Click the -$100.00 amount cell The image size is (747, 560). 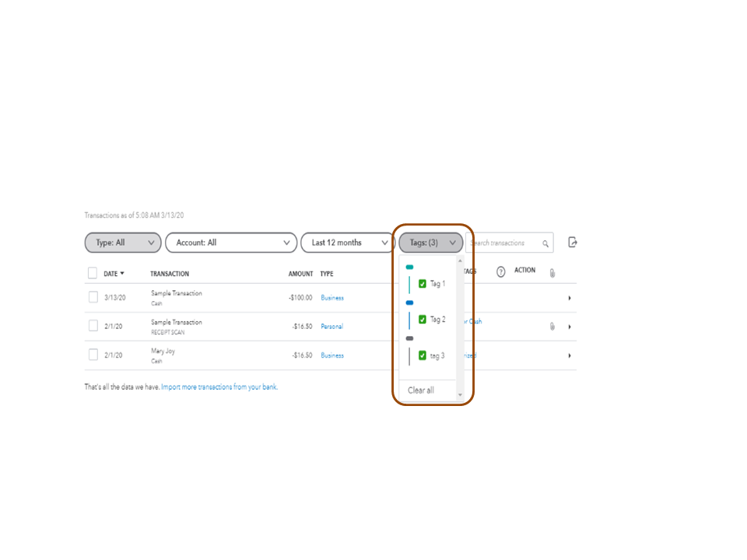pos(300,298)
